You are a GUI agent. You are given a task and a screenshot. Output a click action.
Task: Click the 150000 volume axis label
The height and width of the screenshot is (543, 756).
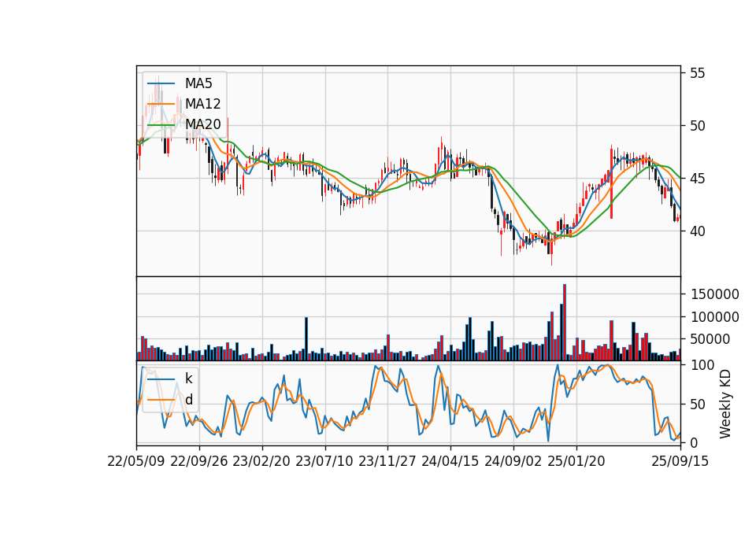pos(714,294)
